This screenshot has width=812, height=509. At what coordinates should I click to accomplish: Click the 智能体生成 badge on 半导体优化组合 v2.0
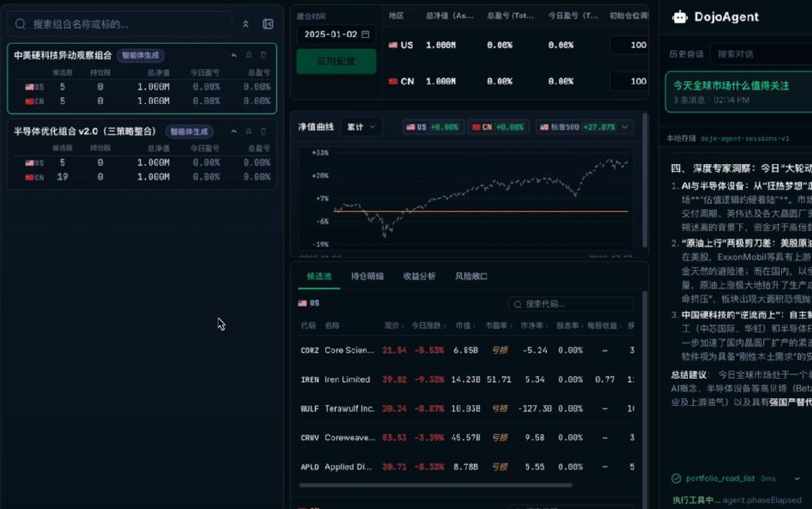coord(189,132)
